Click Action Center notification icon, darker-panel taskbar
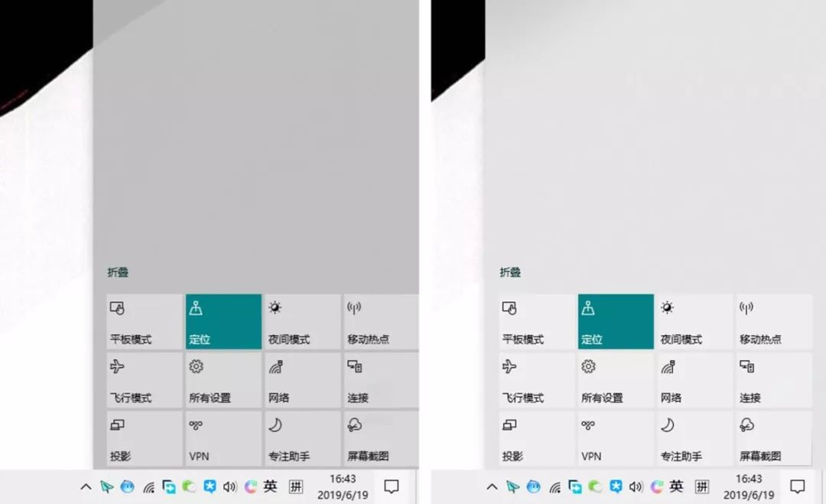Image resolution: width=826 pixels, height=504 pixels. (392, 486)
